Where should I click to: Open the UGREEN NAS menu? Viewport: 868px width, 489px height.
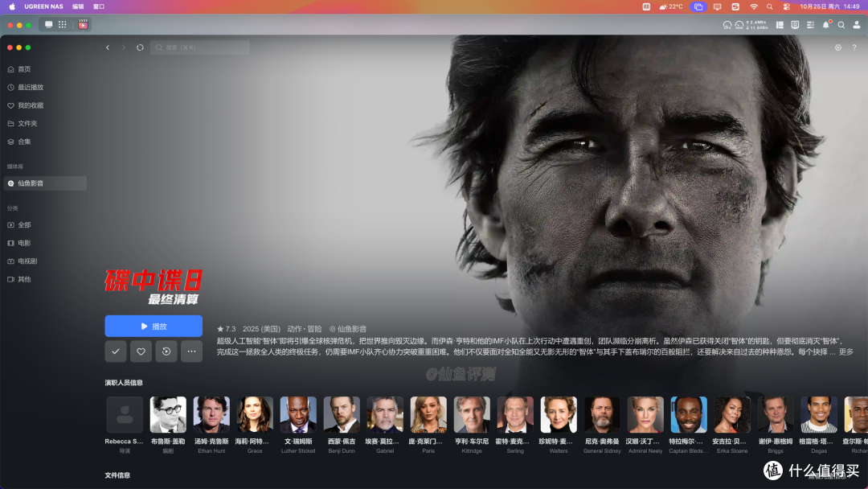tap(43, 6)
